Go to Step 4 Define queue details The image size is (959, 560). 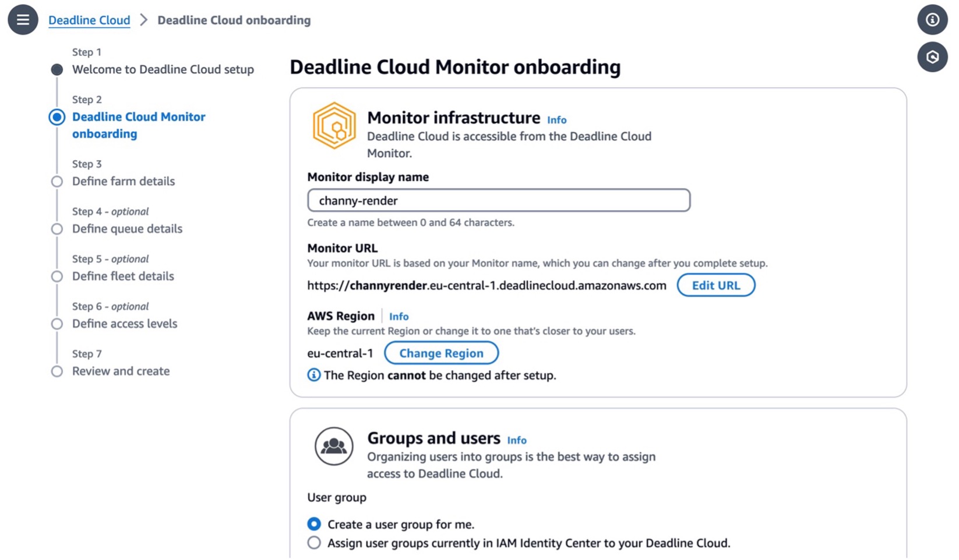pyautogui.click(x=127, y=229)
